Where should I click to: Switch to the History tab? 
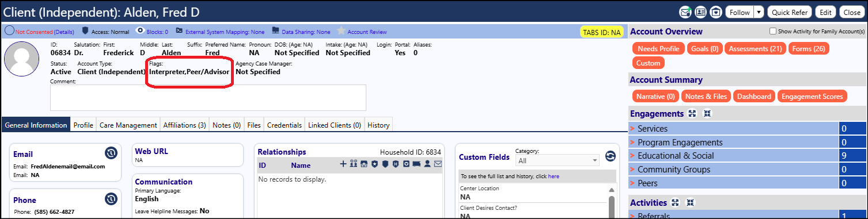(x=378, y=125)
